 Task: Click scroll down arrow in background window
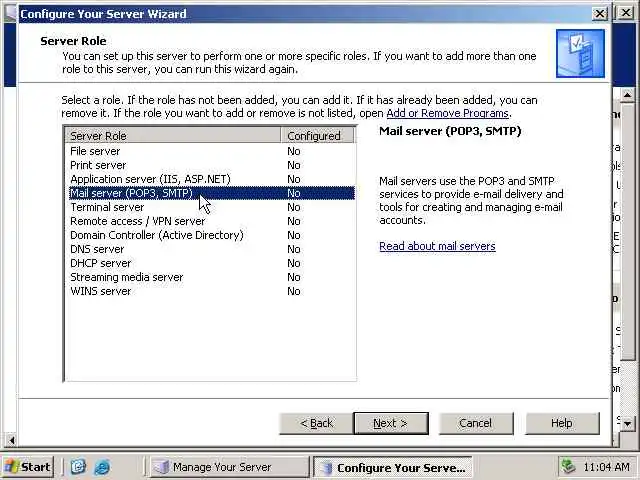(x=627, y=423)
